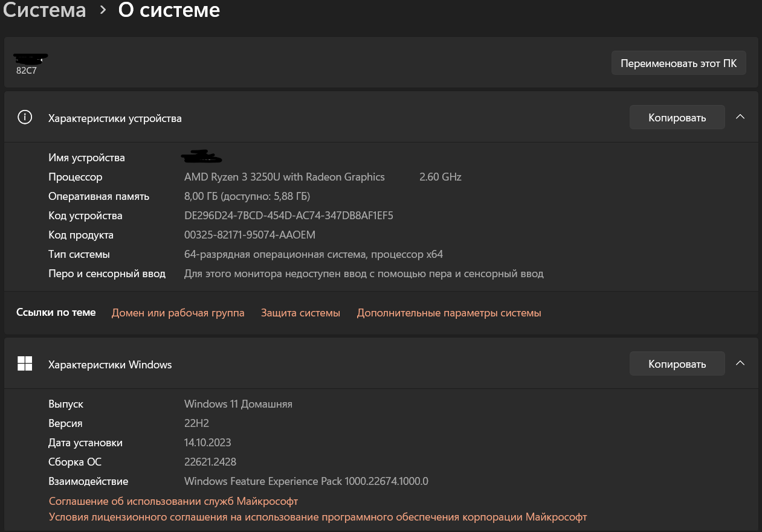The image size is (762, 532).
Task: Click the Сборка ОС label
Action: (x=75, y=462)
